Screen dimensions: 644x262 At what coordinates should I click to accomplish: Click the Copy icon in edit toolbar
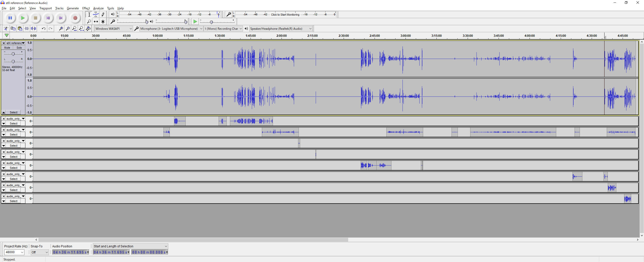coord(13,29)
